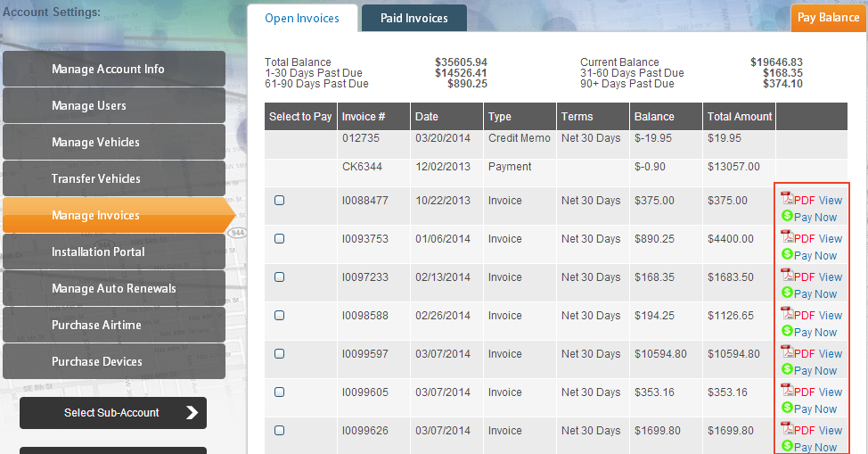Switch to Paid Invoices tab
Image resolution: width=868 pixels, height=454 pixels.
click(x=414, y=19)
